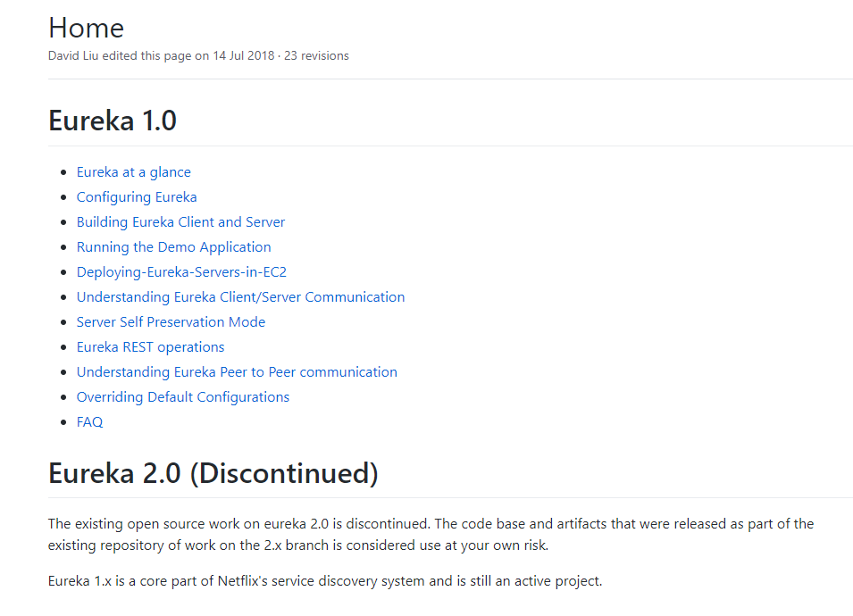Go to Building Eureka Client and Server
Screen dimensions: 853x616
tap(180, 222)
